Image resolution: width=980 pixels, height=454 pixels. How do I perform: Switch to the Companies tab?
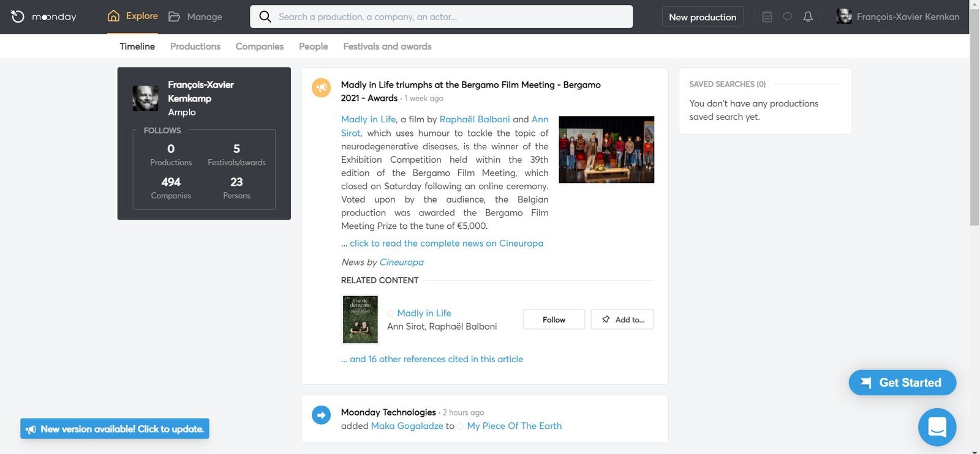point(260,47)
